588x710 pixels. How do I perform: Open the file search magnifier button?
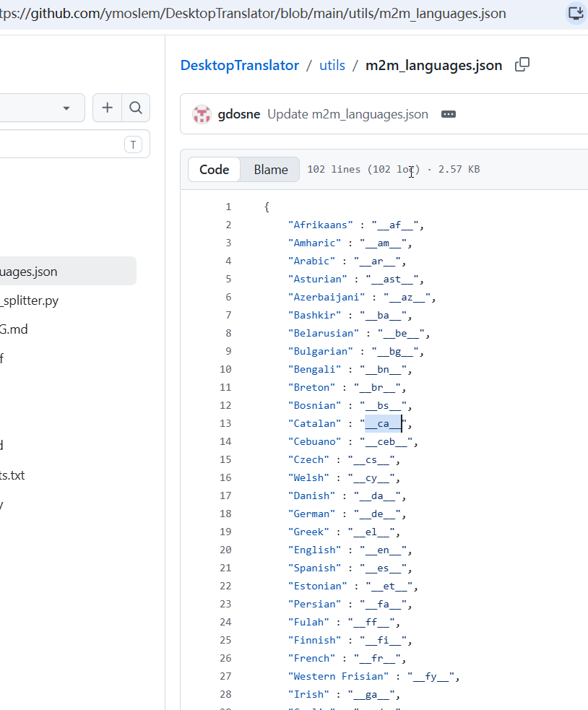tap(136, 108)
